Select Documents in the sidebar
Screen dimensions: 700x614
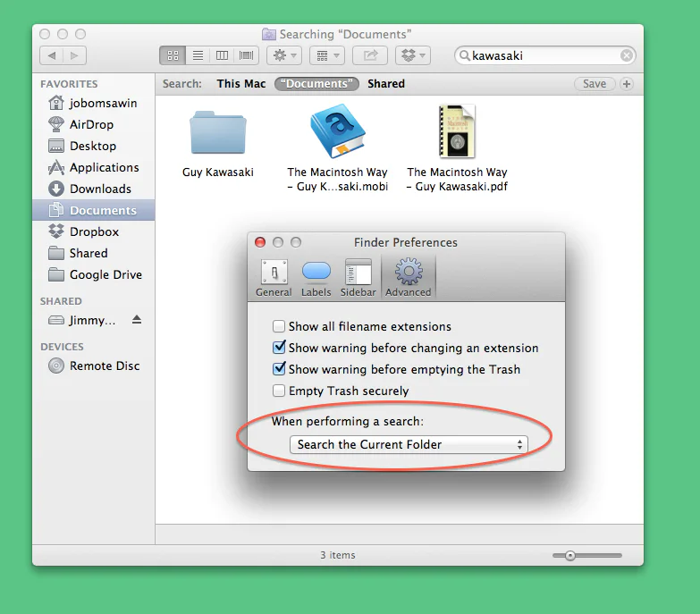tap(93, 210)
